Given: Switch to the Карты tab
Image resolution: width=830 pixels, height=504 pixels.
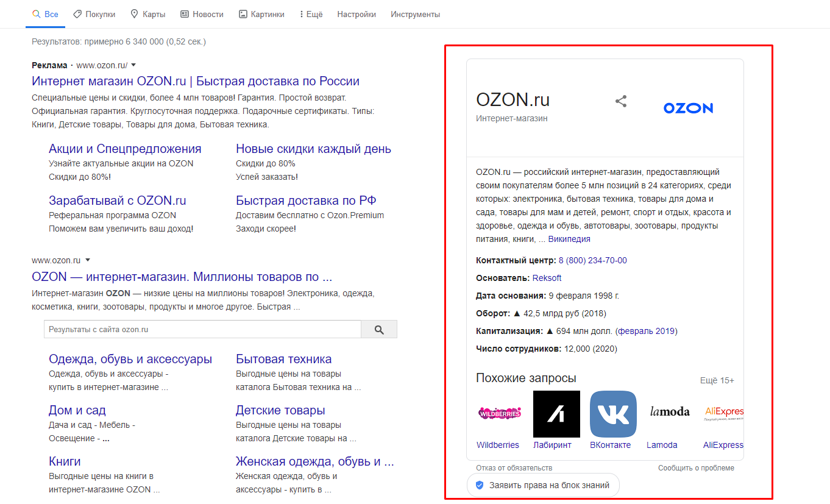Looking at the screenshot, I should [x=147, y=14].
